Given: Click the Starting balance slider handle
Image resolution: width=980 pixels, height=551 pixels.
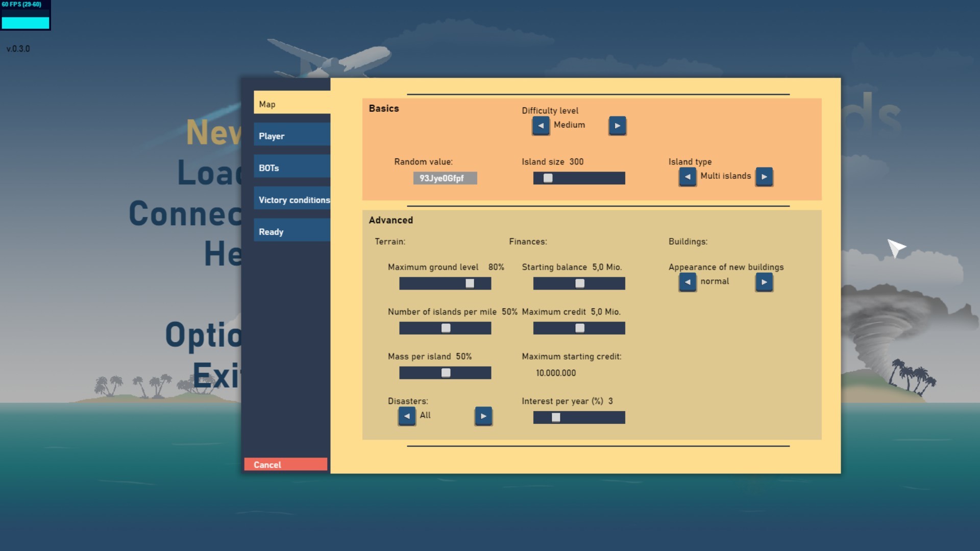Looking at the screenshot, I should coord(579,283).
